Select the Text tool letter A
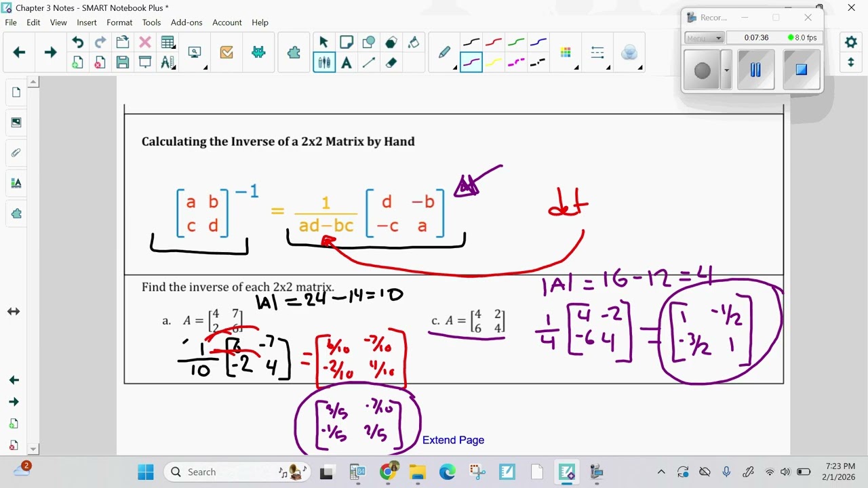The width and height of the screenshot is (868, 488). click(346, 63)
